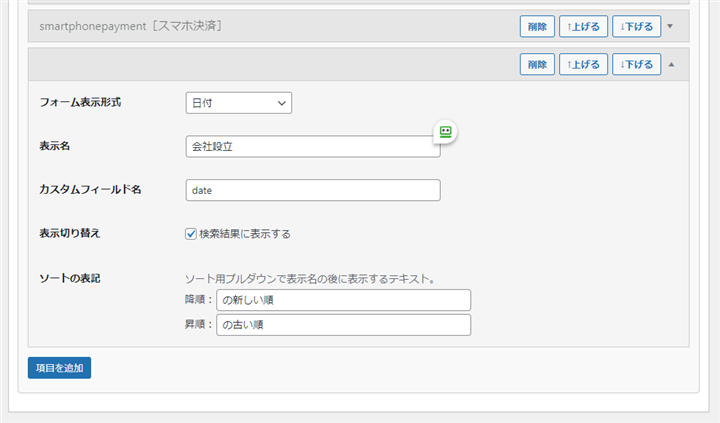Delete the expanded date item with 削除
This screenshot has width=720, height=423.
[x=537, y=64]
